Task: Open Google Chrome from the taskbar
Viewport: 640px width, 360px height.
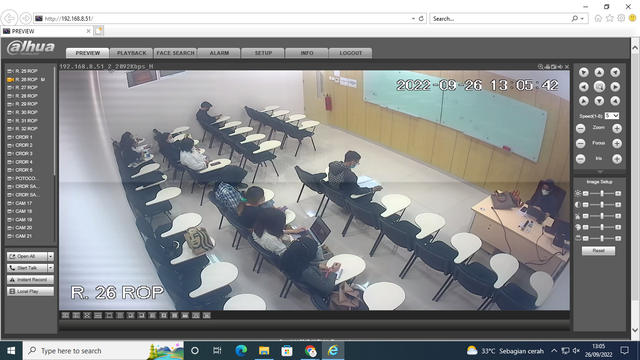Action: click(x=310, y=351)
